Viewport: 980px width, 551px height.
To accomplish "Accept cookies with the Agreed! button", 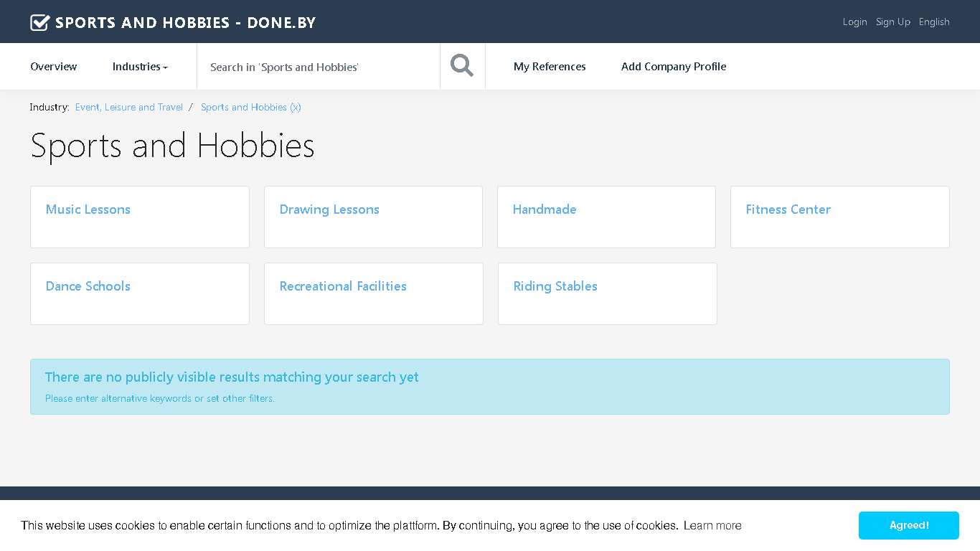I will pyautogui.click(x=909, y=525).
